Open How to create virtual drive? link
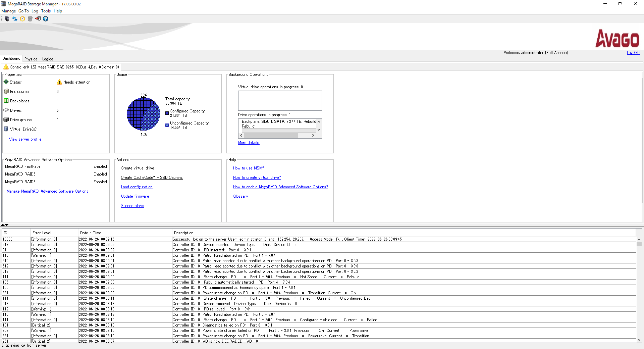Screen dimensions: 644x349 tap(257, 178)
